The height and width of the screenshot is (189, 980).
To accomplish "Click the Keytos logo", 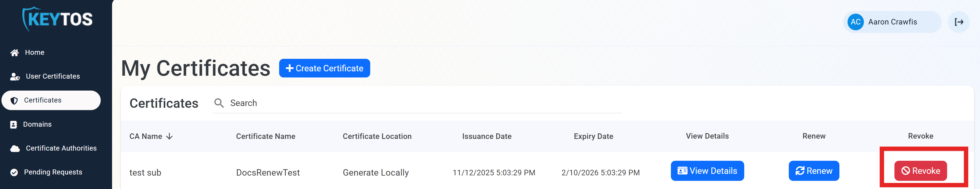I will click(57, 19).
